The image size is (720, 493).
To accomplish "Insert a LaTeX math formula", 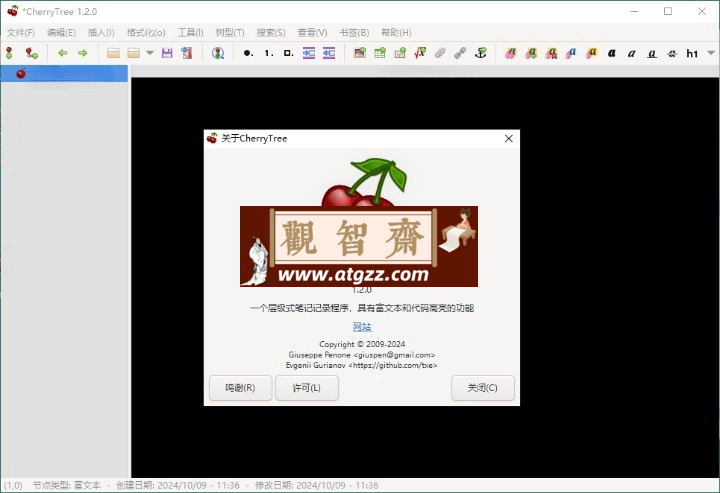I will [420, 53].
